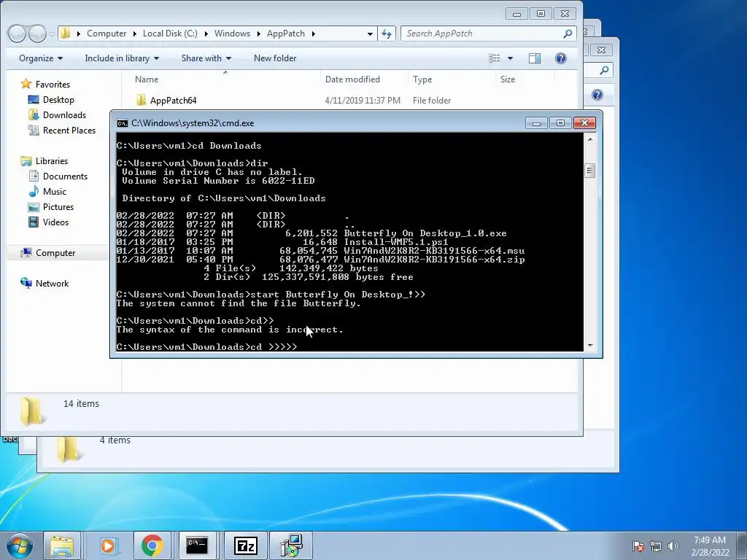Screen dimensions: 747x560
Task: Expand the arrow after AppPatch breadcrumb
Action: (314, 34)
